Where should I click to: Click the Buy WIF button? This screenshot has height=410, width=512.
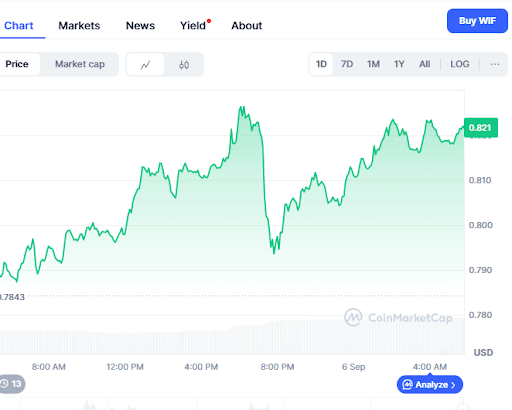477,21
